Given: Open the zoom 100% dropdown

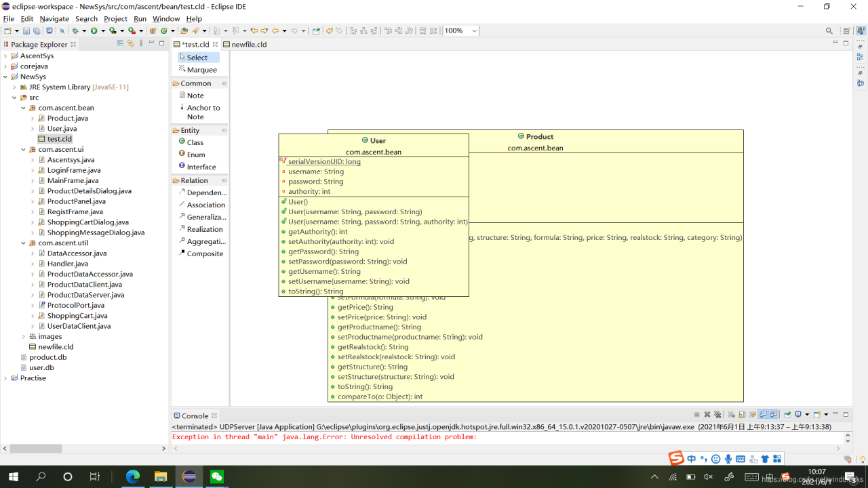Looking at the screenshot, I should click(473, 30).
